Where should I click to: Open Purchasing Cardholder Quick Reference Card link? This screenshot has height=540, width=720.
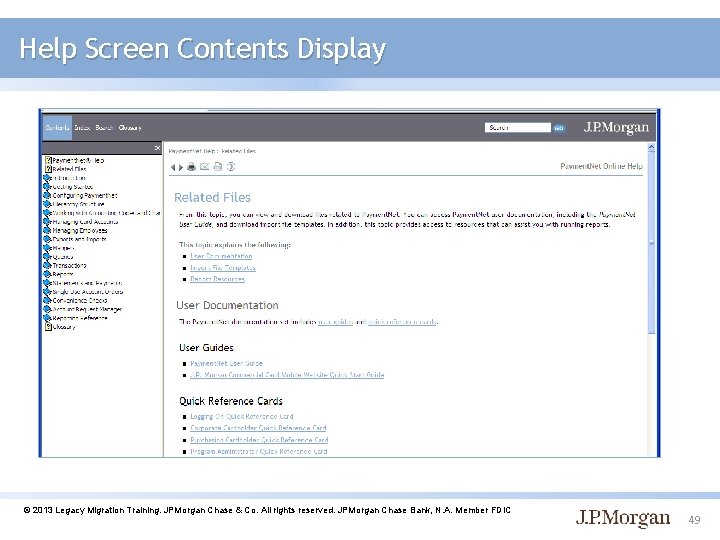tap(259, 440)
